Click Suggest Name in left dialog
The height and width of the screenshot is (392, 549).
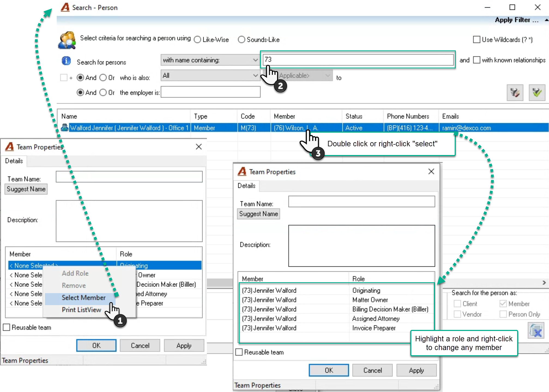coord(26,189)
